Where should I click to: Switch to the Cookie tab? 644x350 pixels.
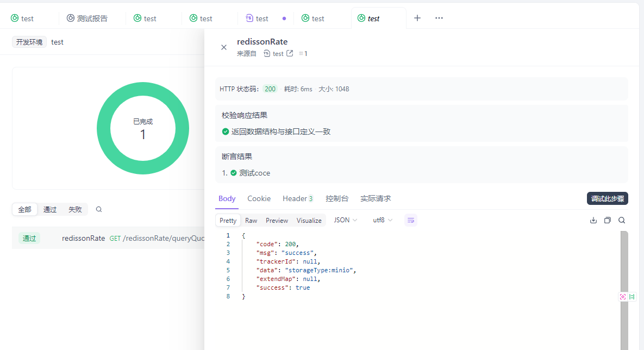(x=259, y=198)
